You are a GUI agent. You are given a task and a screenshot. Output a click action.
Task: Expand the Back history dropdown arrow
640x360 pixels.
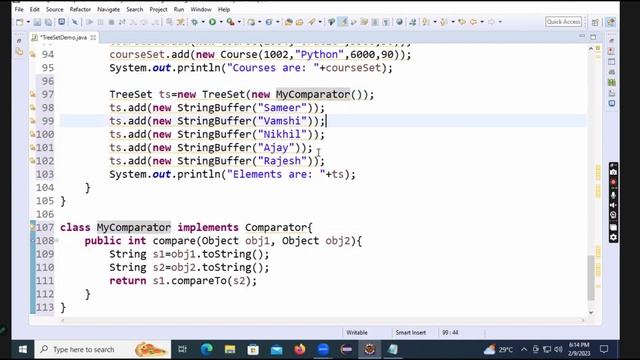point(482,22)
